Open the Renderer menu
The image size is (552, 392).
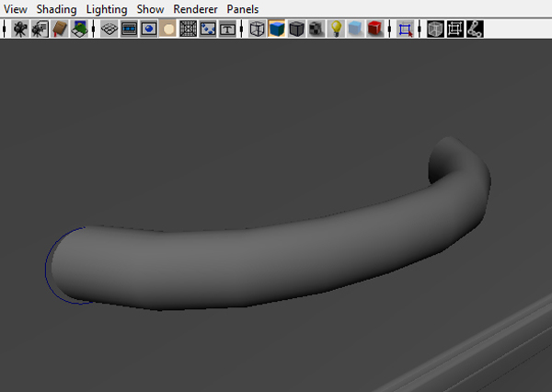(195, 9)
